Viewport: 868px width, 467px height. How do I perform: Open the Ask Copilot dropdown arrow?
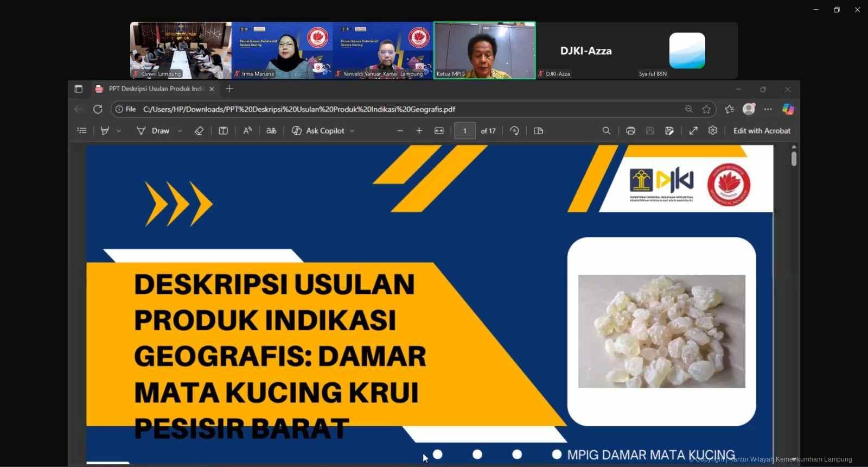(352, 131)
